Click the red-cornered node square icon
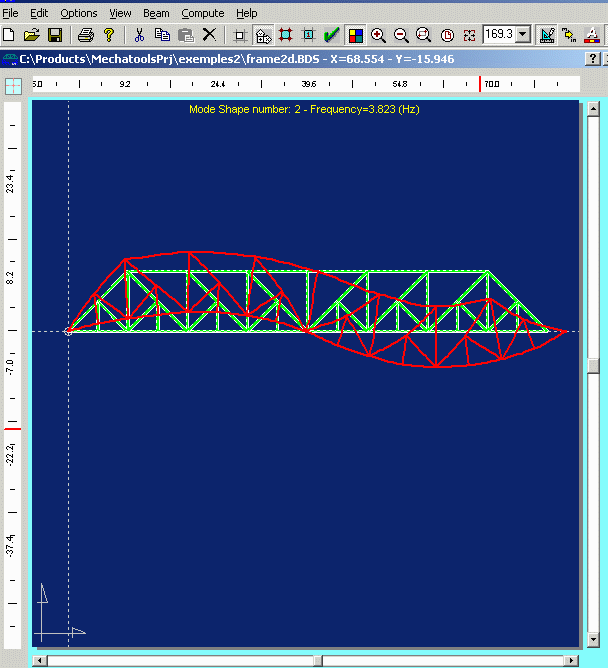Viewport: 608px width, 668px height. coord(285,35)
